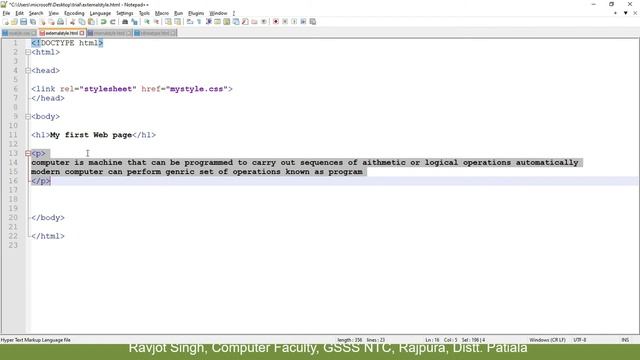640x360 pixels.
Task: Run macro multiple times icon
Action: pos(303,22)
